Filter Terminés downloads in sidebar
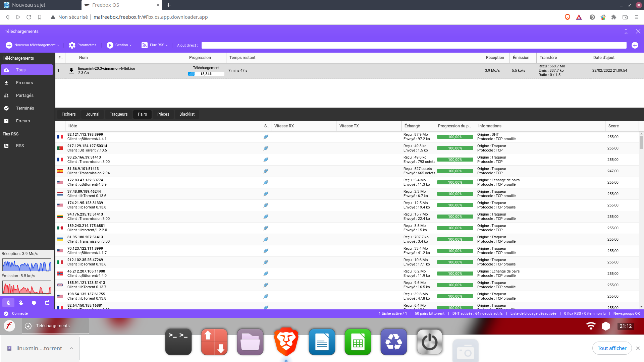 25,108
